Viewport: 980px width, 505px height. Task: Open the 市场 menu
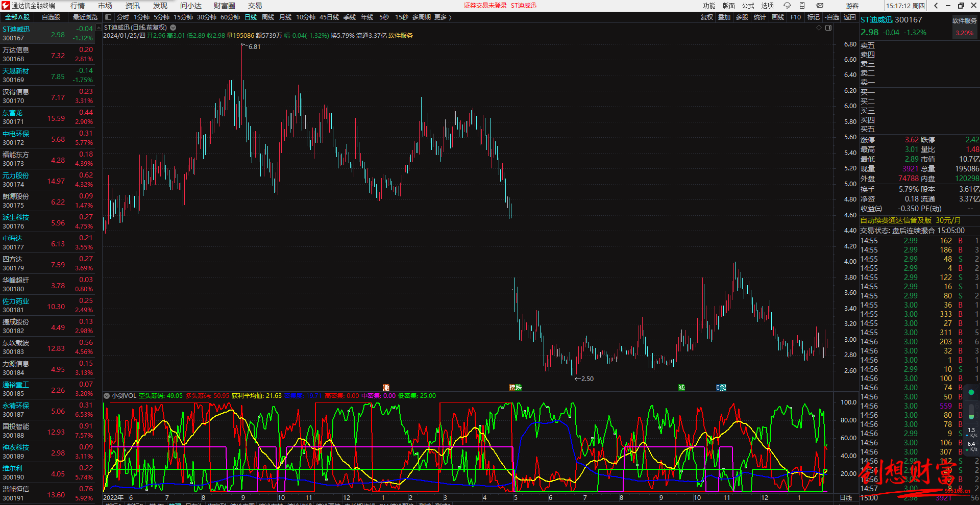pos(105,6)
